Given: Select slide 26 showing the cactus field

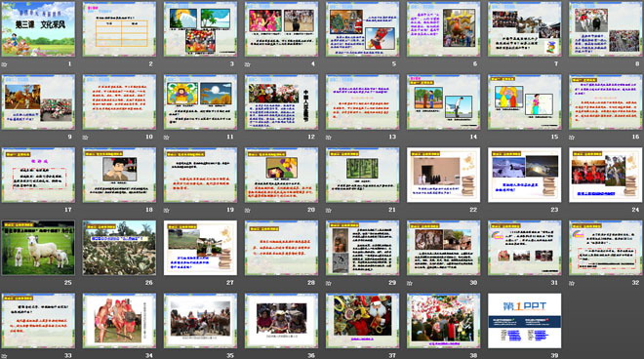Looking at the screenshot, I should click(x=119, y=248).
